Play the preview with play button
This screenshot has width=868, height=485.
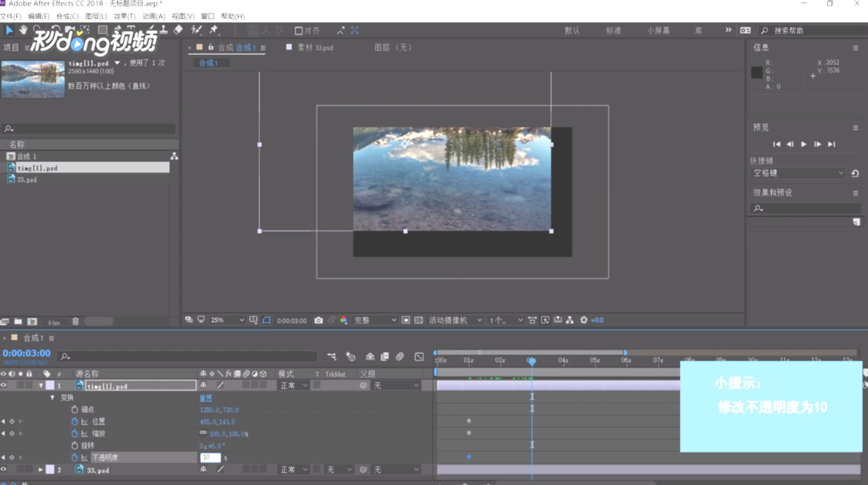point(804,144)
